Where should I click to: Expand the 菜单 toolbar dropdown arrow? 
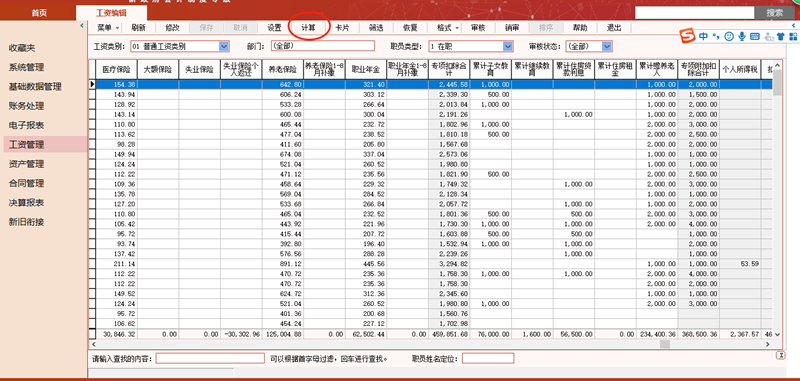(118, 28)
